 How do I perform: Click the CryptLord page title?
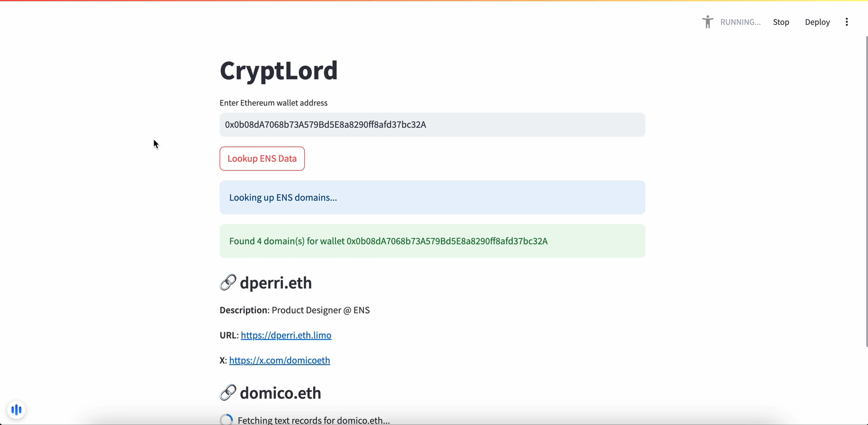click(x=278, y=70)
